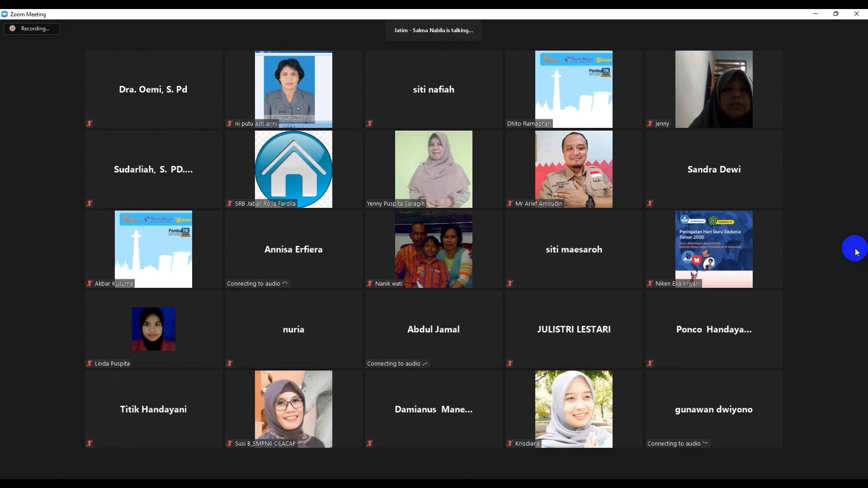This screenshot has width=868, height=488.
Task: Click muted mic icon beside Nanik wati
Action: coord(370,283)
